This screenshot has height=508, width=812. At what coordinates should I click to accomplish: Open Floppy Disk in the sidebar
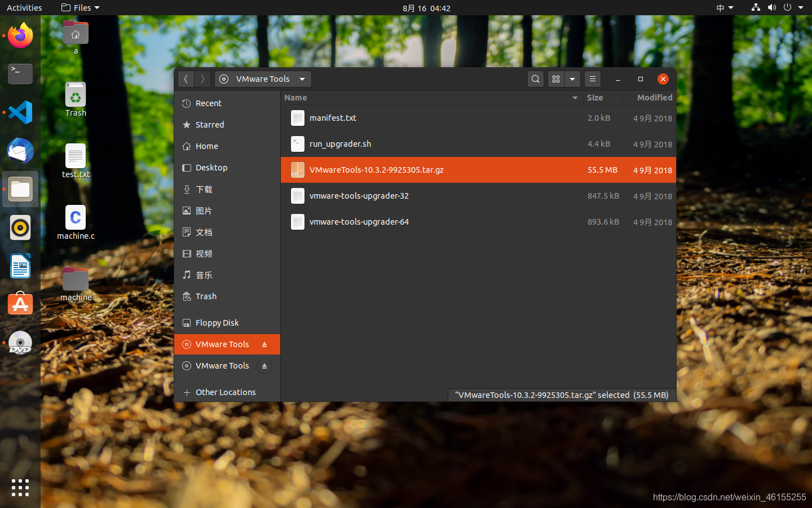[227, 323]
